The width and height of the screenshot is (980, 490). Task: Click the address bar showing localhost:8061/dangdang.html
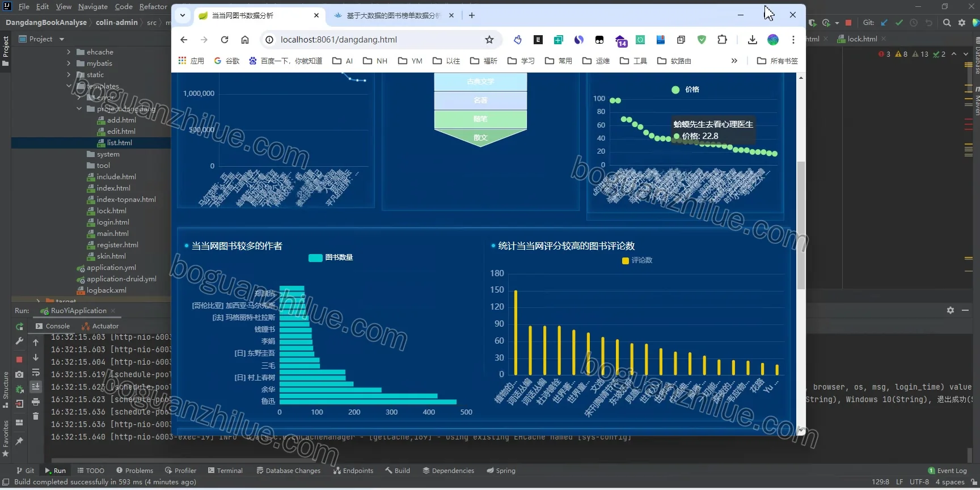tap(380, 40)
